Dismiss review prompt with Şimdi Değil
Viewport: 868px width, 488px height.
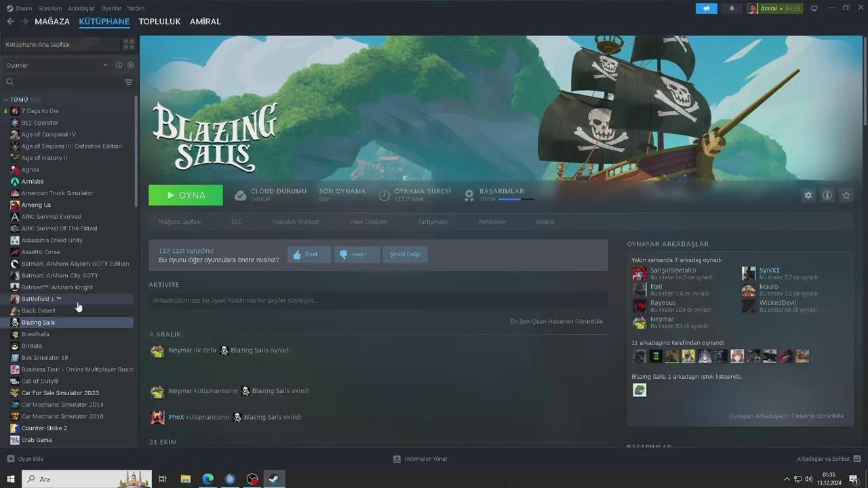[x=405, y=254]
